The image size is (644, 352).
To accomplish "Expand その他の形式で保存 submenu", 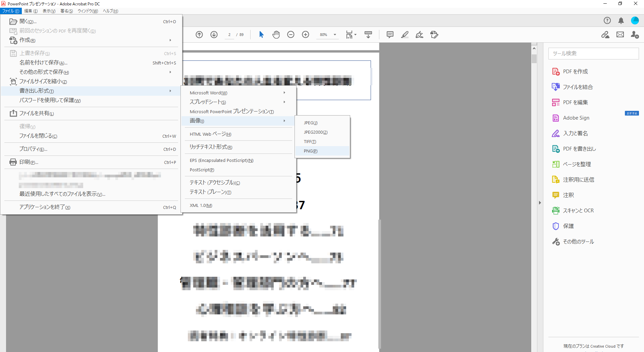I will [91, 72].
